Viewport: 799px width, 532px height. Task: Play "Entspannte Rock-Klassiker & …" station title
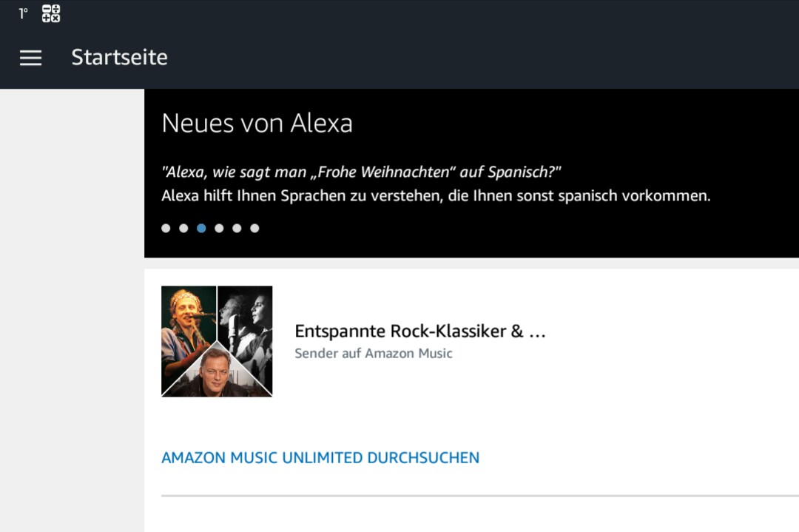click(x=419, y=331)
